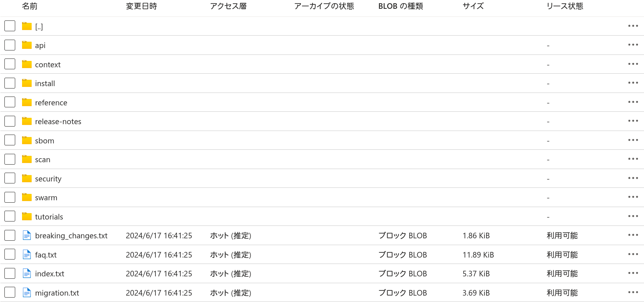Open more options for index.txt row
The height and width of the screenshot is (302, 644).
tap(633, 273)
